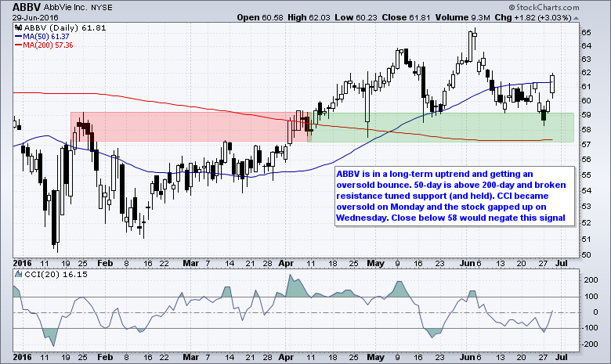Click the May label on price date axis
This screenshot has height=364, width=611.
(376, 264)
